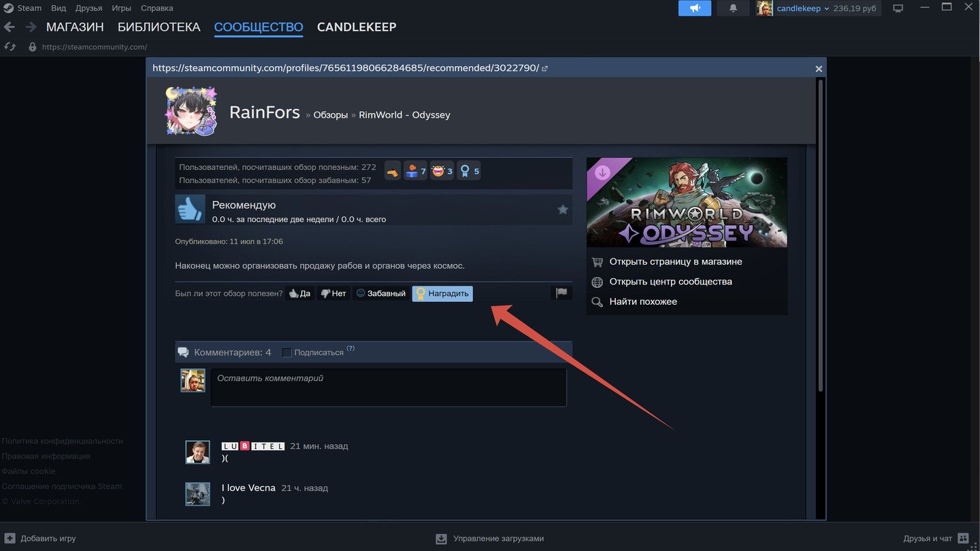Click the popup vertical scrollbar

tap(820, 235)
